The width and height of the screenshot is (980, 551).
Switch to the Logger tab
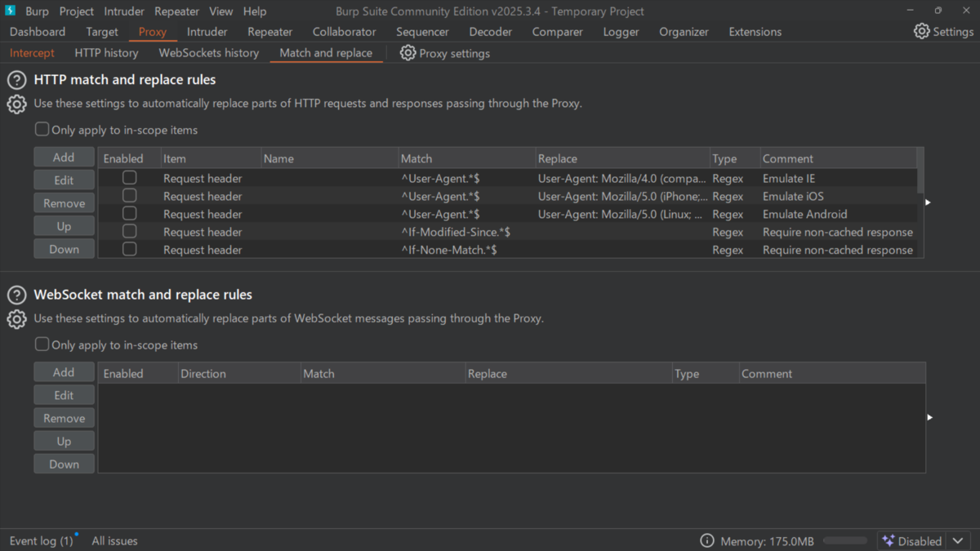621,32
